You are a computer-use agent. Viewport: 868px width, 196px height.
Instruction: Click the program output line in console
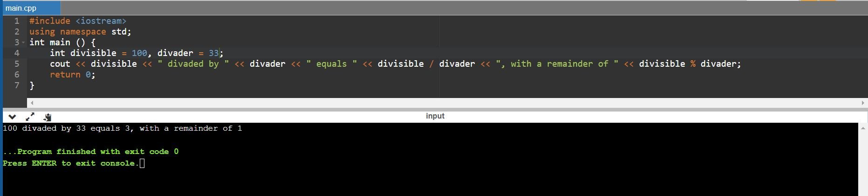(122, 128)
